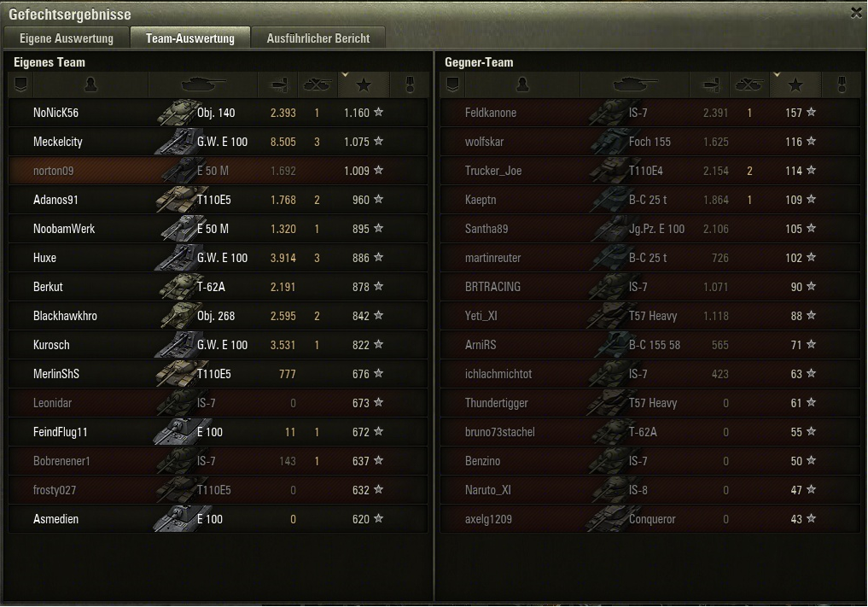Open the Eigene Auswertung tab

coord(67,38)
